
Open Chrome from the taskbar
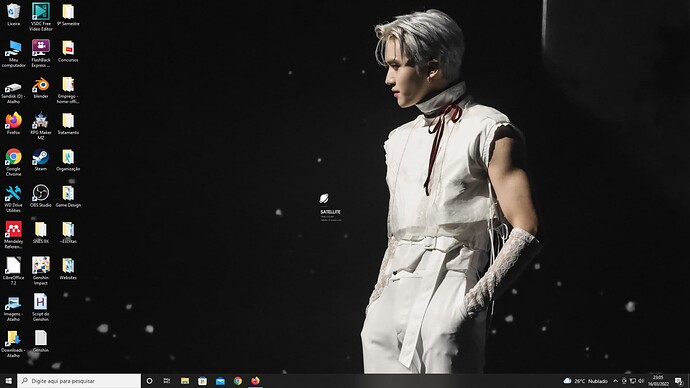238,381
